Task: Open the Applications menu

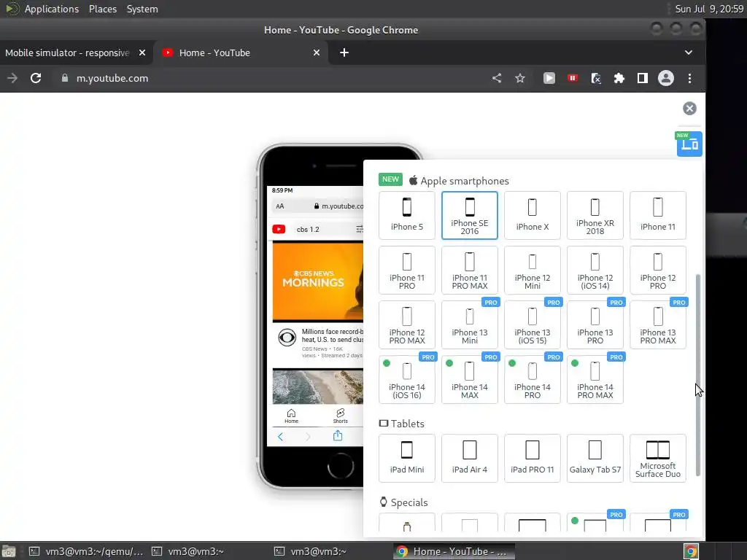Action: (52, 9)
